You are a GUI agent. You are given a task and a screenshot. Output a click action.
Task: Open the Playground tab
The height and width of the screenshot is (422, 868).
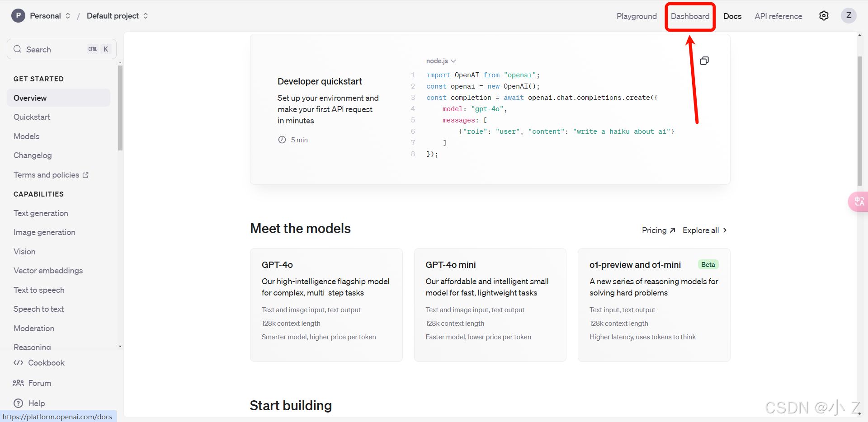[637, 16]
